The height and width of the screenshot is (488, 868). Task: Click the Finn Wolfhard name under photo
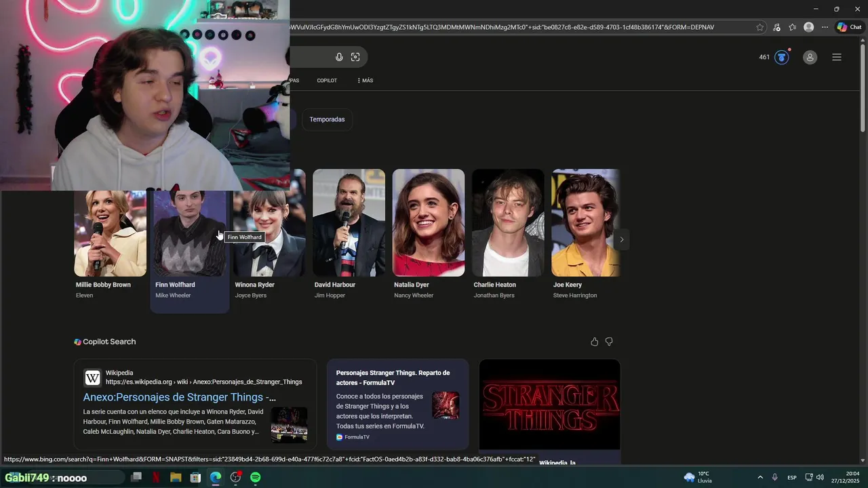point(175,285)
